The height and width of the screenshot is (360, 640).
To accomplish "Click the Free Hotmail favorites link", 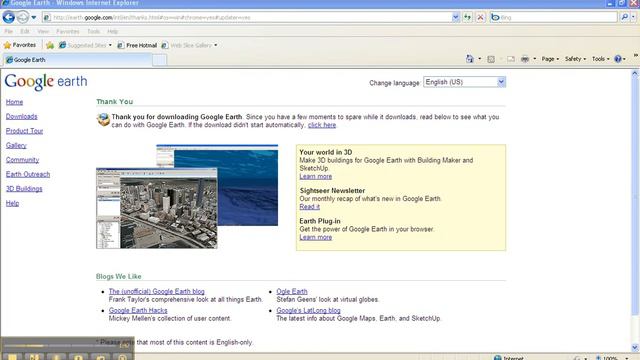I will tap(137, 45).
